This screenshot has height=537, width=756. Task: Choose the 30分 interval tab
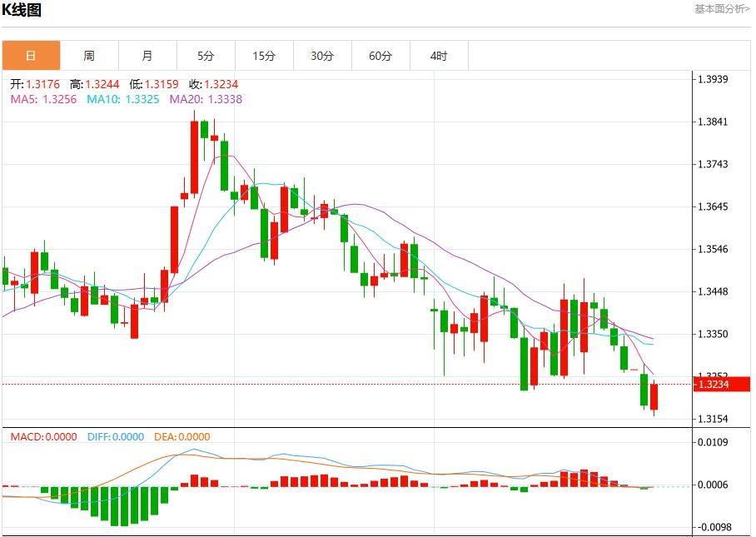[x=322, y=56]
